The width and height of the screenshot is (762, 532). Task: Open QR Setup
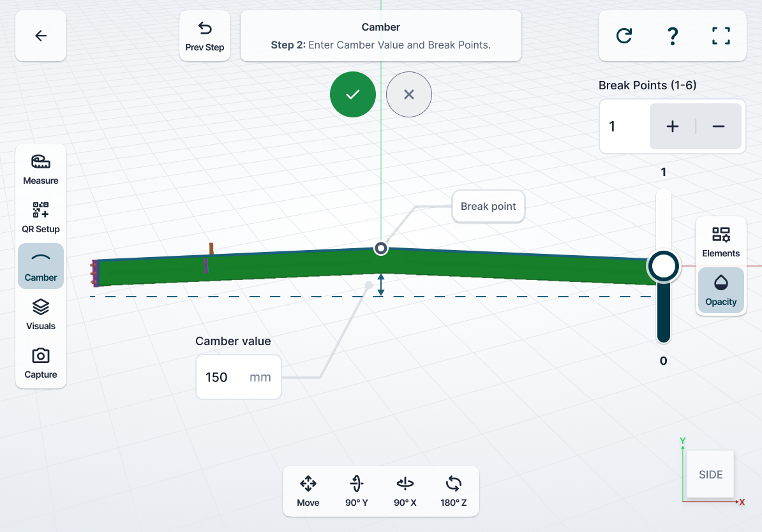pyautogui.click(x=41, y=218)
